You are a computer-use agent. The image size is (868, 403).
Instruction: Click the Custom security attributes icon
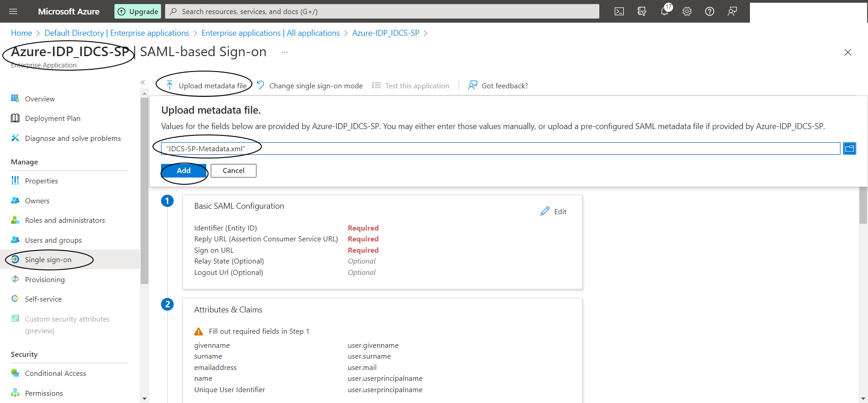coord(15,319)
